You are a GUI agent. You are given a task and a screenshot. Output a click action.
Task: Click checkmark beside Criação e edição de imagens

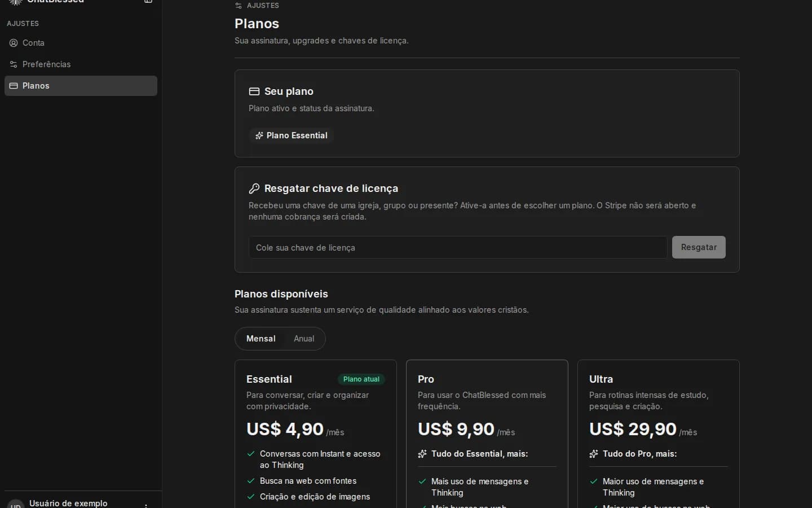251,497
